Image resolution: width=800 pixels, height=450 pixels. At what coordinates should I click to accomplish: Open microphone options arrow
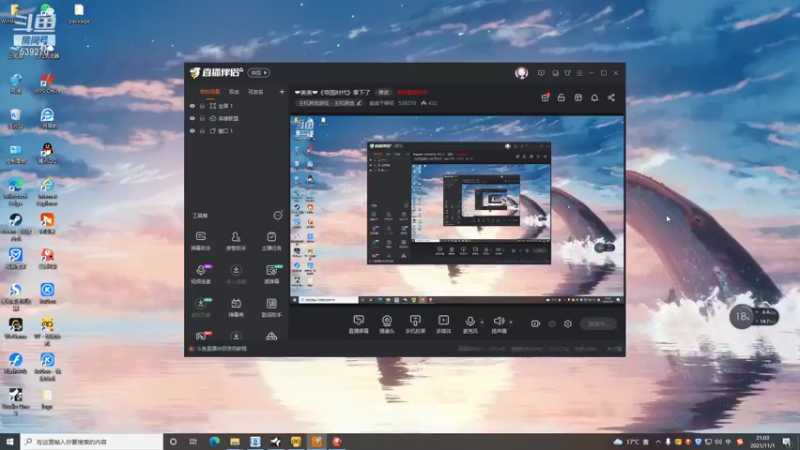tap(482, 322)
